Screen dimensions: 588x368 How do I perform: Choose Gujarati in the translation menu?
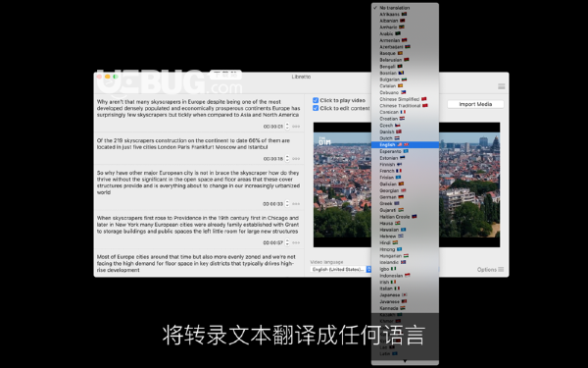405,210
